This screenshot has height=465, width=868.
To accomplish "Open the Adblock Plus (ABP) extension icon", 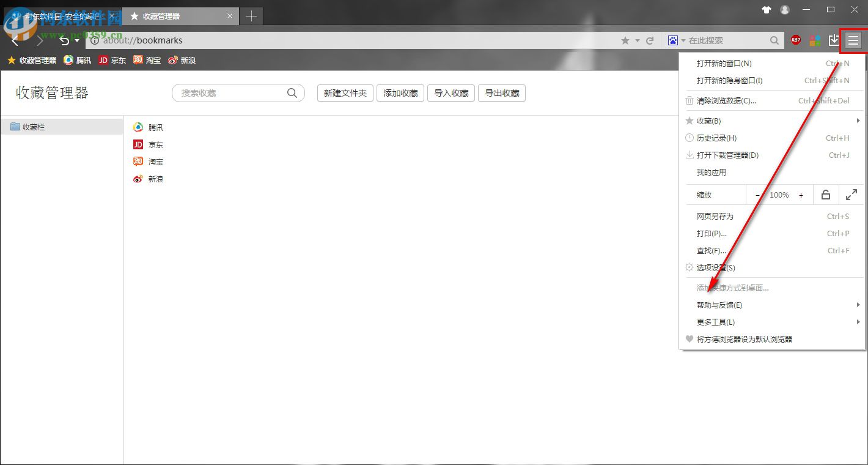I will click(x=795, y=40).
